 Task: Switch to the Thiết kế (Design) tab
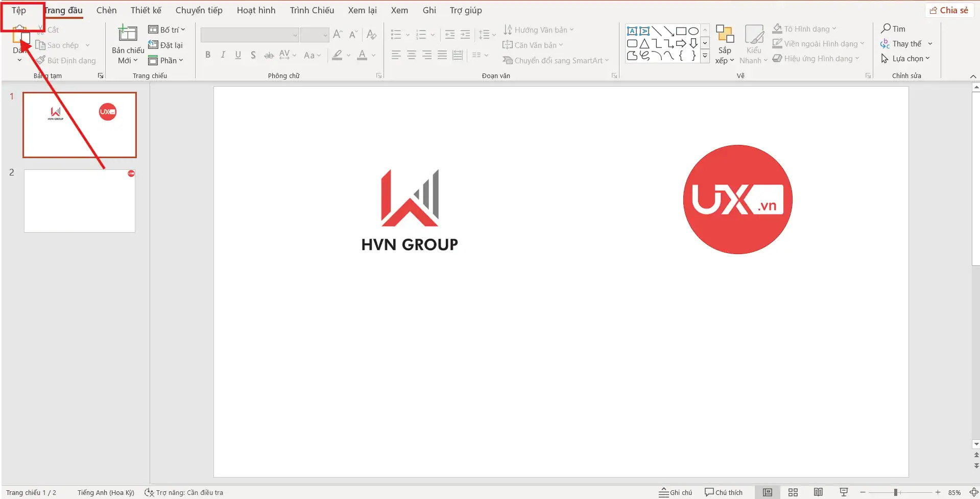[146, 10]
